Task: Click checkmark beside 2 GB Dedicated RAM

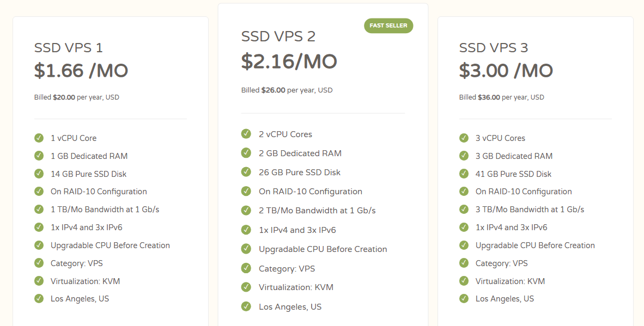Action: 246,153
